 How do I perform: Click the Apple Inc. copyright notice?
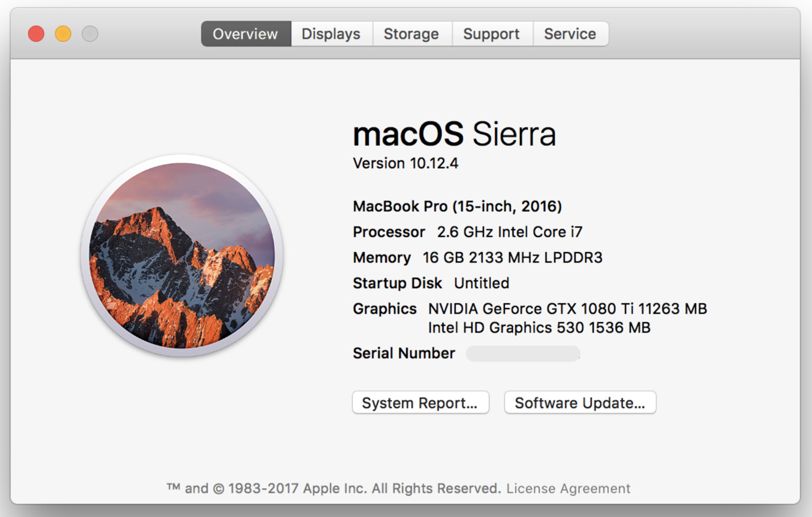pos(333,489)
